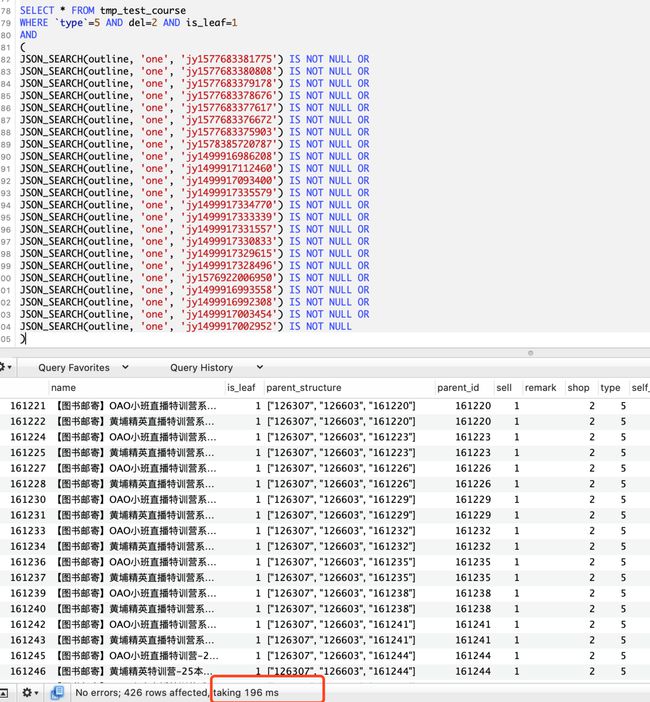Sort by the parent_id column header
Screen dimensions: 650x702
coord(463,388)
